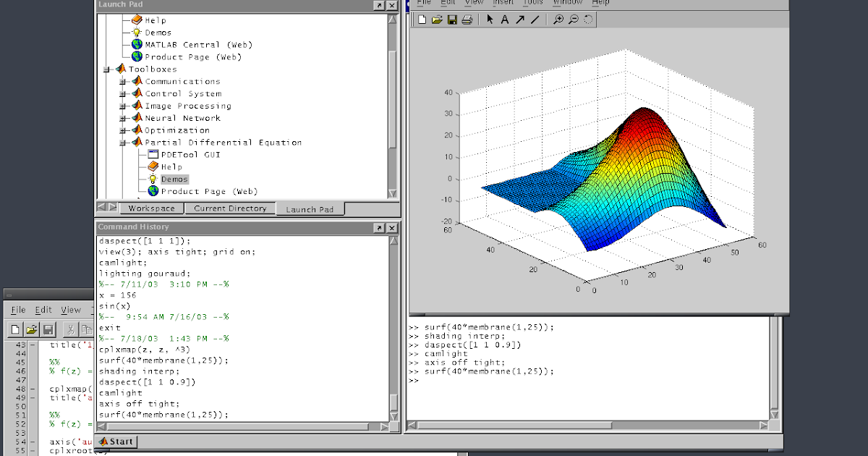Choose the Insert Arrow tool
This screenshot has height=456, width=868.
click(520, 20)
